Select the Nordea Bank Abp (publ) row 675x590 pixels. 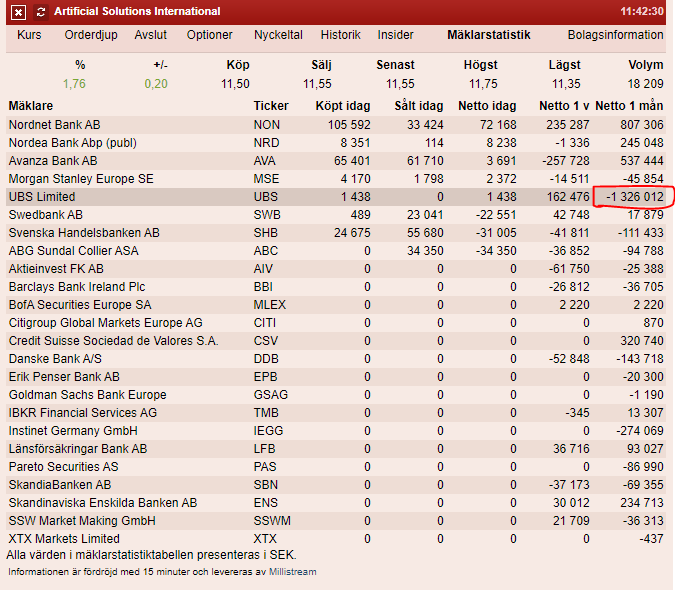[336, 143]
